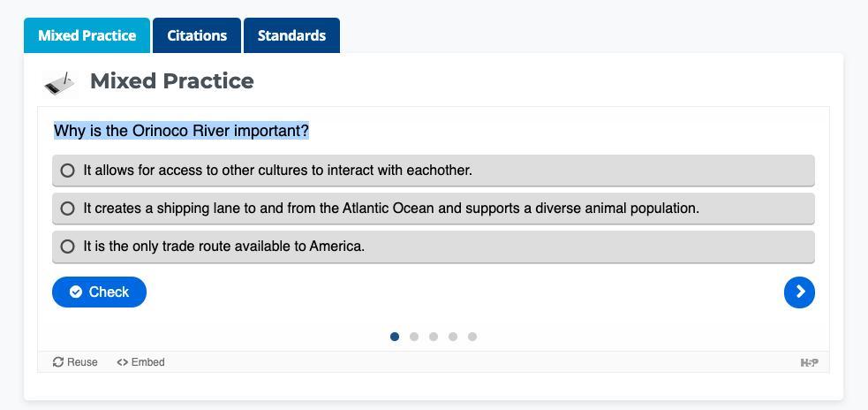Jump to third question progress dot

(x=434, y=337)
